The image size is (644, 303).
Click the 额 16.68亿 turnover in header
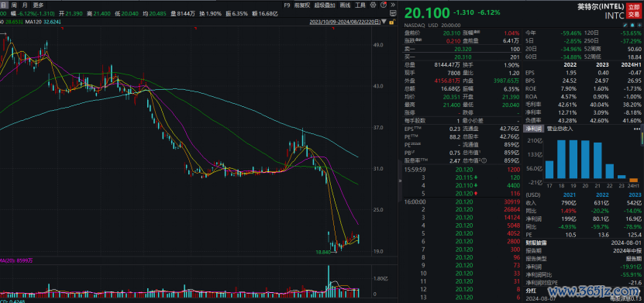[264, 13]
